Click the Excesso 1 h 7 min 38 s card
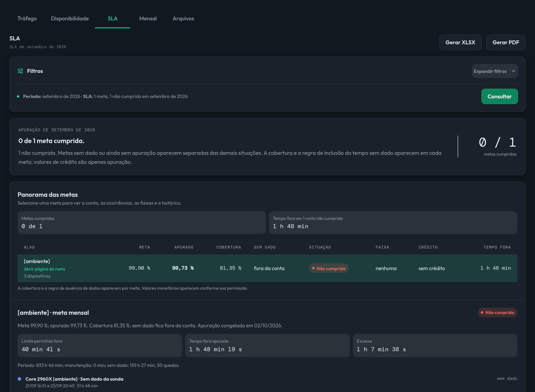This screenshot has width=535, height=392. (x=435, y=346)
